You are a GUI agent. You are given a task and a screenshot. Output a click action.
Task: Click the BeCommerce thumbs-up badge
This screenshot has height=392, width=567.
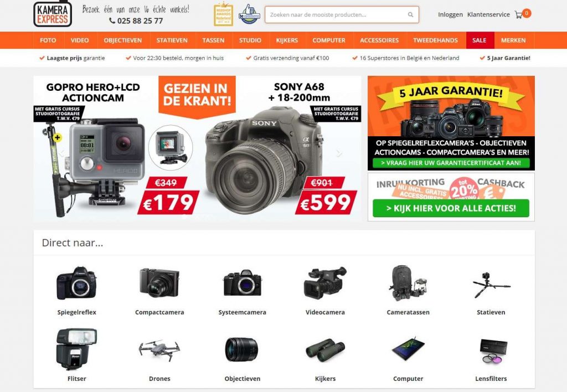(249, 14)
